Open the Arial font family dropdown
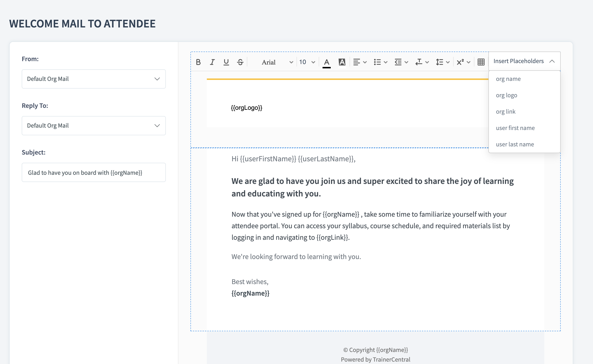 click(x=277, y=62)
